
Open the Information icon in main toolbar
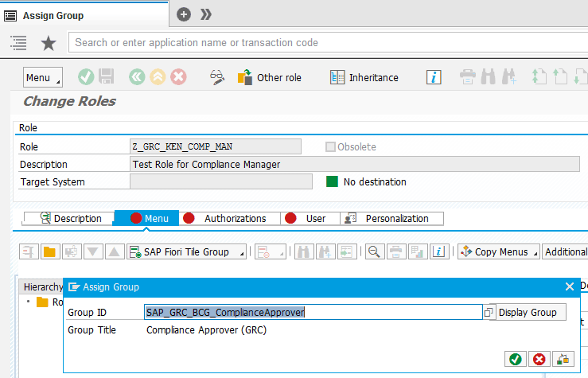point(434,77)
